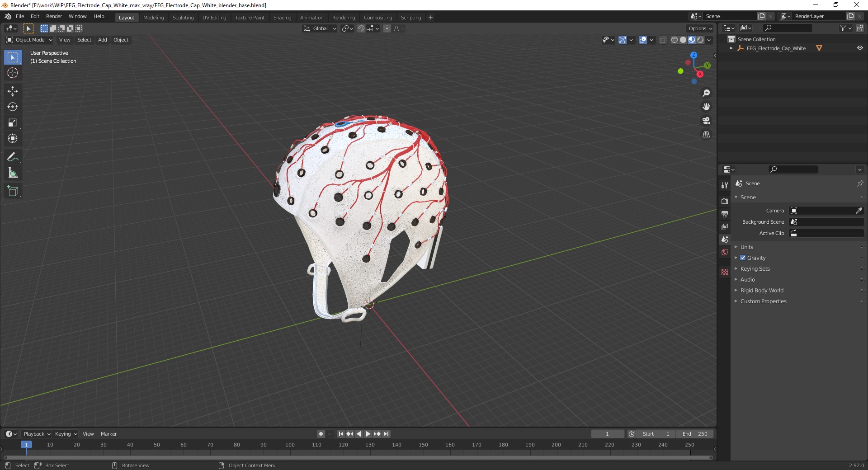Open the Tool properties tab
The height and width of the screenshot is (470, 868).
click(x=725, y=185)
